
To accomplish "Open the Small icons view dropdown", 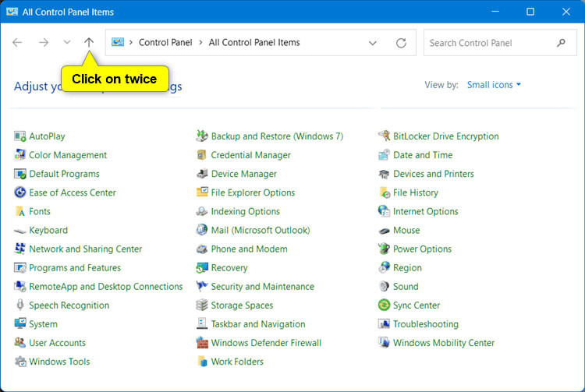I will [494, 85].
